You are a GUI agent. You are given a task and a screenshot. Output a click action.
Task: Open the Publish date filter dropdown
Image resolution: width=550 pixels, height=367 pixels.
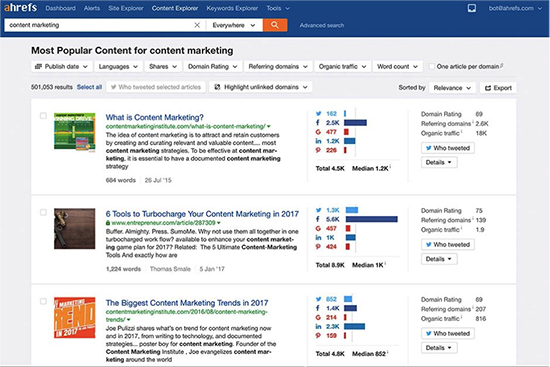coord(62,66)
